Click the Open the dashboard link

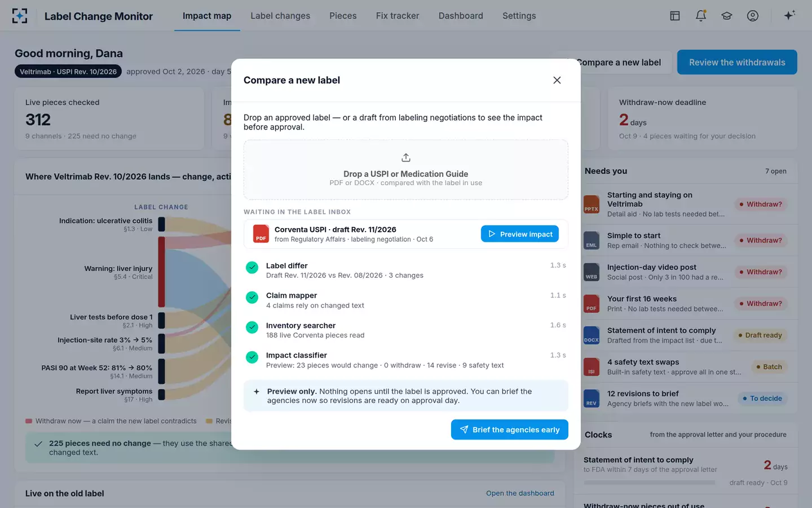pos(520,493)
